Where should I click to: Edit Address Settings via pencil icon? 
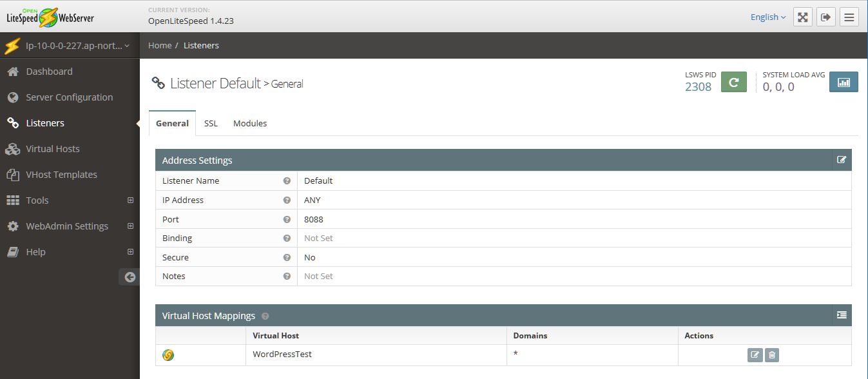pyautogui.click(x=842, y=160)
